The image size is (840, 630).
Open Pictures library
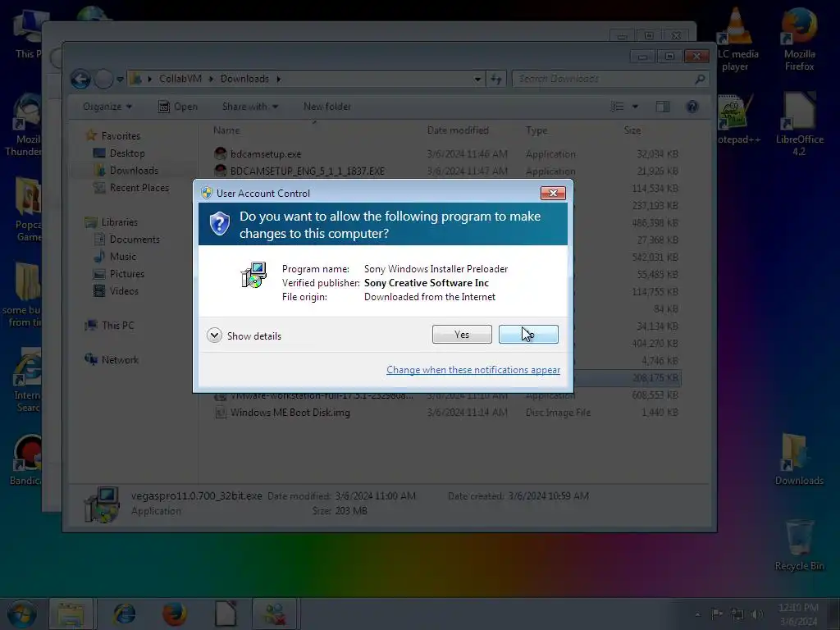click(x=127, y=274)
